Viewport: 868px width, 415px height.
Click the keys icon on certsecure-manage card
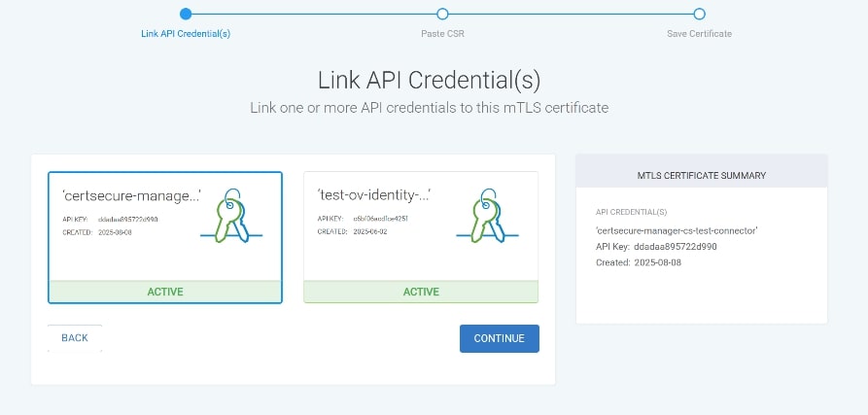click(x=230, y=215)
